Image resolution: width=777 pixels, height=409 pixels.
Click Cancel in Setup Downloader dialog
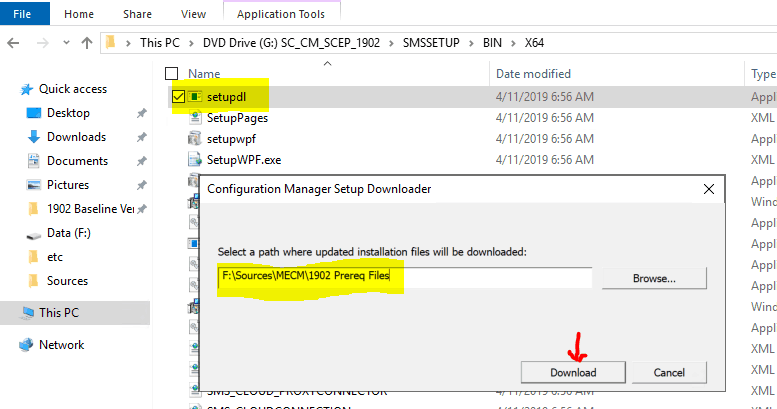click(669, 373)
